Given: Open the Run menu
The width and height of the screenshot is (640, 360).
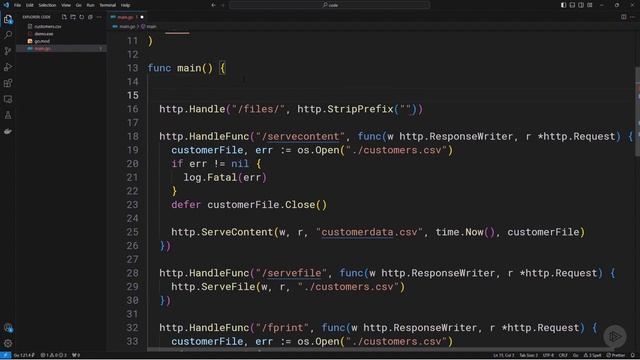Looking at the screenshot, I should click(x=90, y=5).
